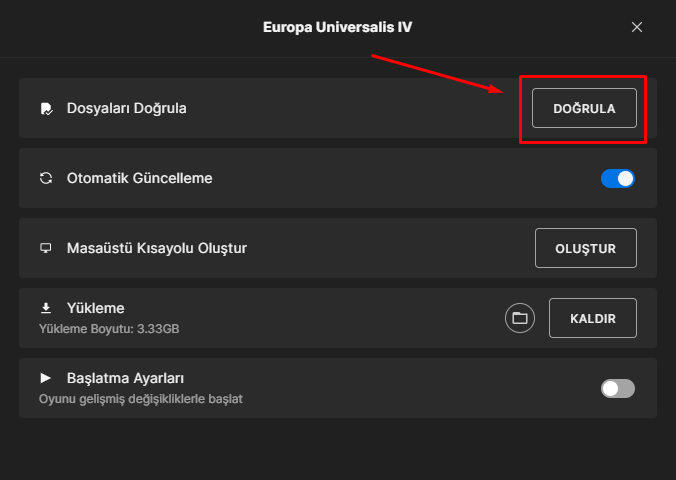
Task: Select the Masaüstü Kısayolu Oluştur label
Action: [157, 248]
